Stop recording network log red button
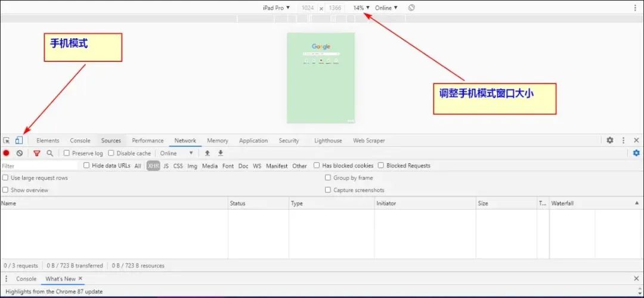Viewport: 644px width, 298px height. pyautogui.click(x=6, y=153)
